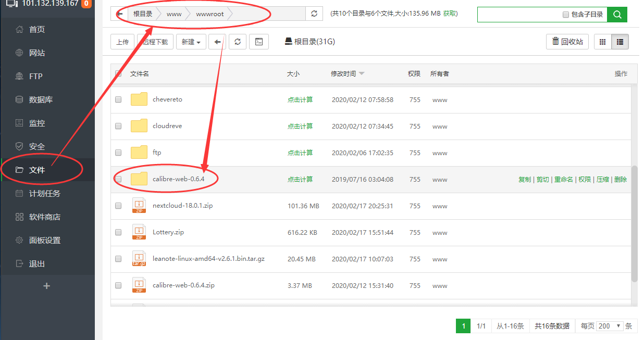Viewport: 644px width, 340px height.
Task: Open the 新建 dropdown menu
Action: pos(191,41)
